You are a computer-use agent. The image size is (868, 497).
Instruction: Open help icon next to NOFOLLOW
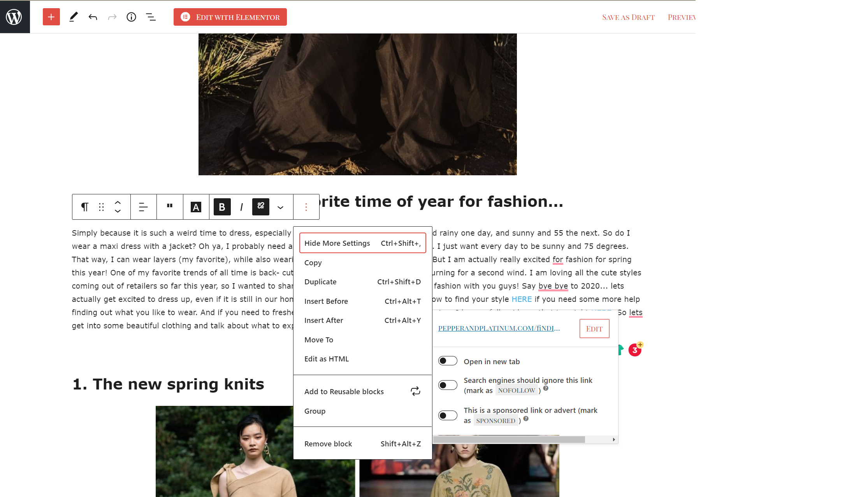click(x=546, y=388)
